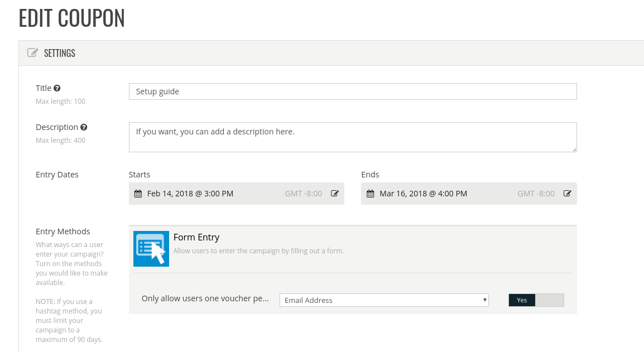This screenshot has width=644, height=352.
Task: Click the Form Entry method heading
Action: click(196, 237)
